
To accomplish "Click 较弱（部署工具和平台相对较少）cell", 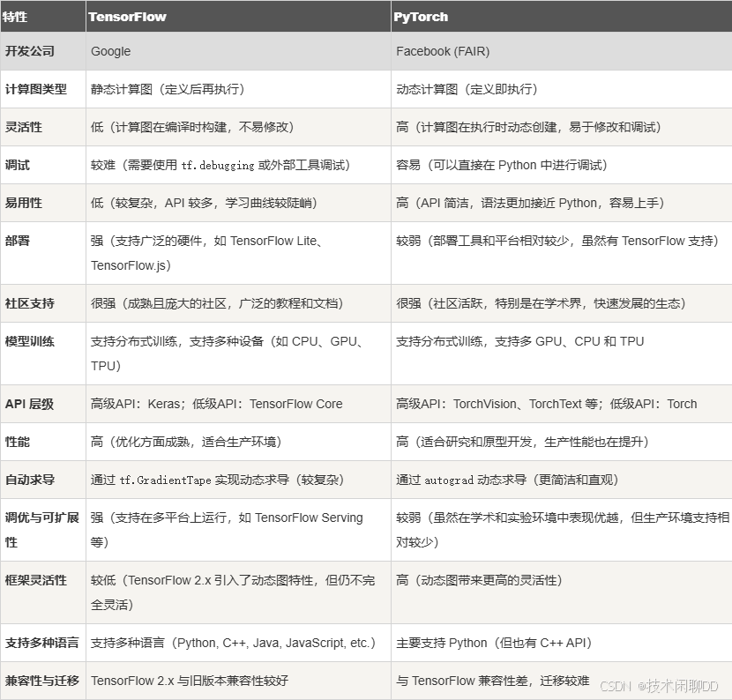I will 562,253.
